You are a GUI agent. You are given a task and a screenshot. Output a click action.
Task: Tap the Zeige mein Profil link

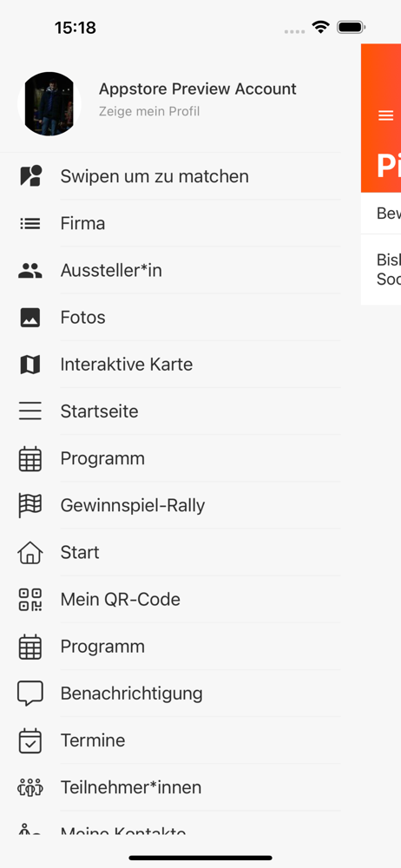pos(149,111)
